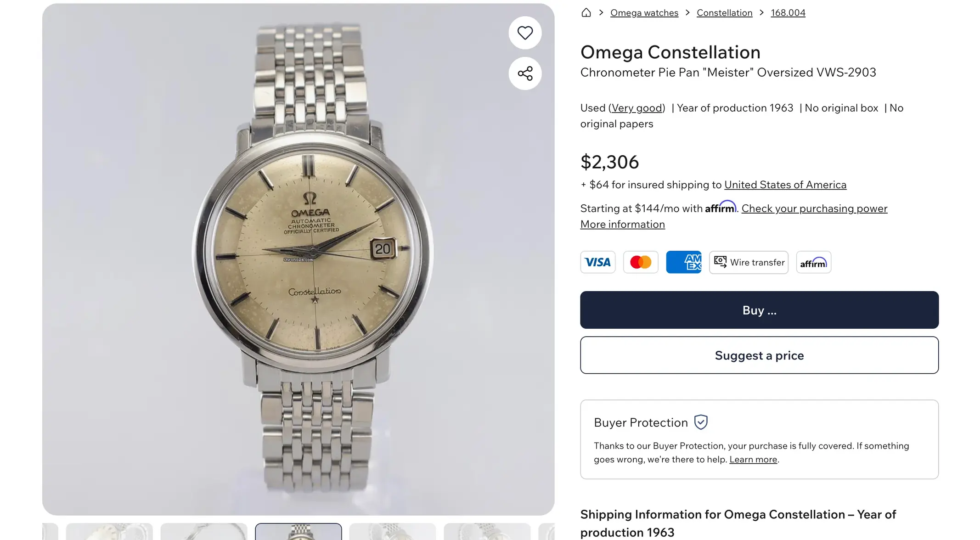Click Suggest a price button

click(x=759, y=355)
